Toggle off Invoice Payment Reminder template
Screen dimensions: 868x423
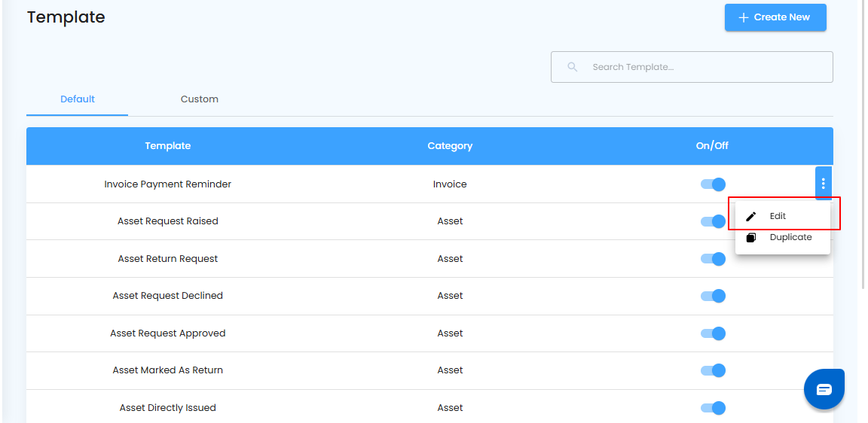tap(713, 184)
